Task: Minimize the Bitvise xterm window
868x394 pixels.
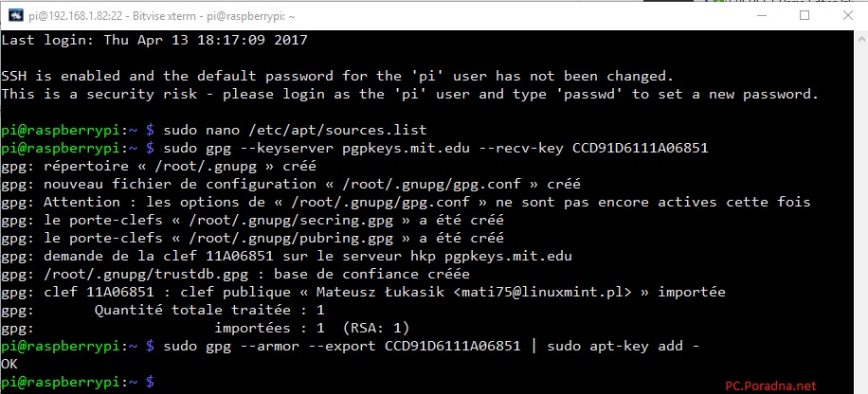Action: point(760,15)
